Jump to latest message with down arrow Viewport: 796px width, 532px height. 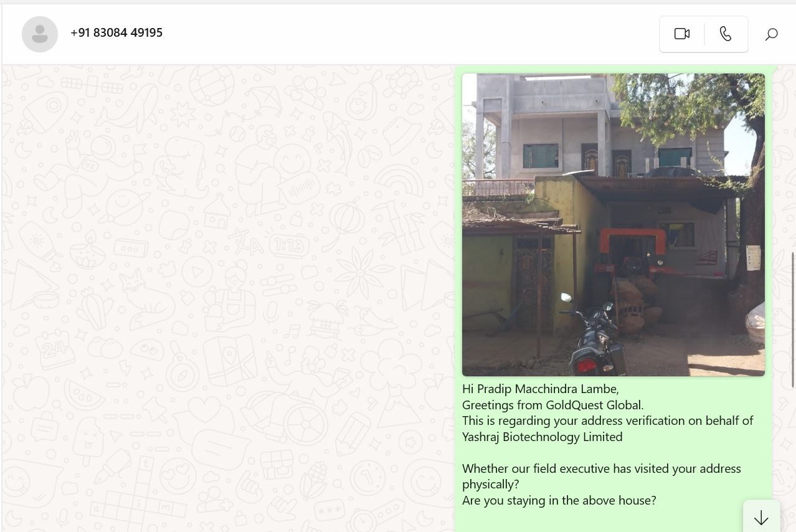(x=761, y=518)
